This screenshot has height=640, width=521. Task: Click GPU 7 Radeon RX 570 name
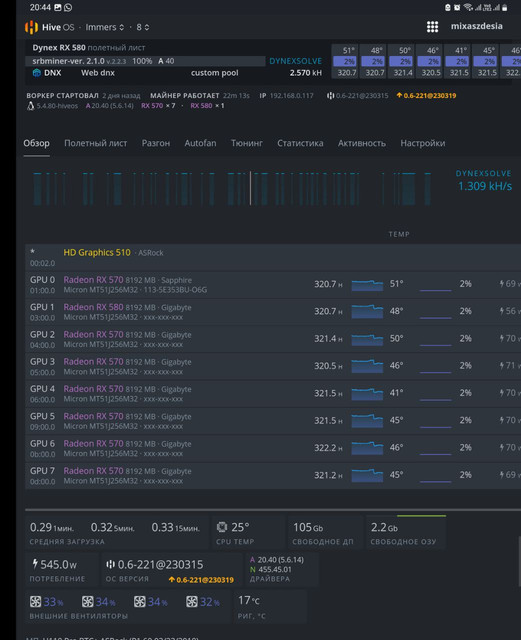point(93,471)
